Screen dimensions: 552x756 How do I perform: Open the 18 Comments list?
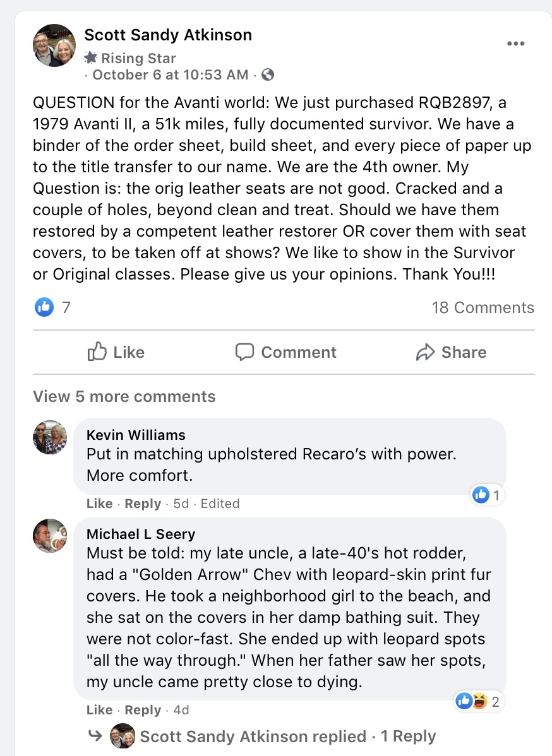click(483, 307)
